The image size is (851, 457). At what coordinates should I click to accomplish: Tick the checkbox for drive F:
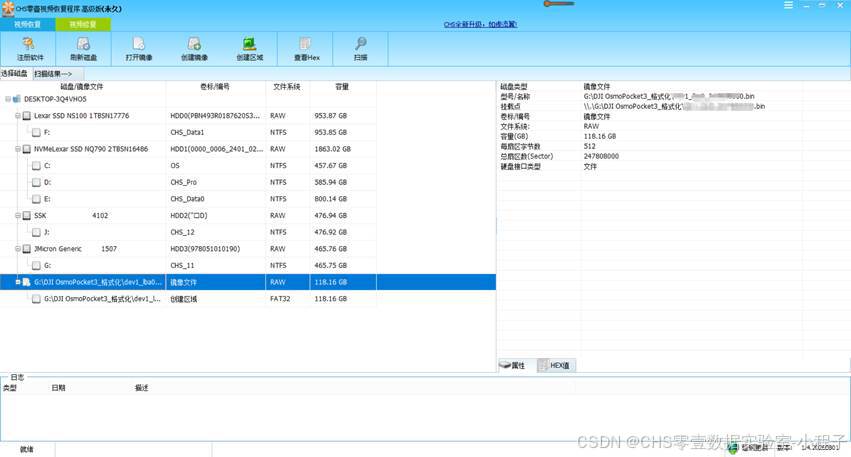tap(36, 132)
